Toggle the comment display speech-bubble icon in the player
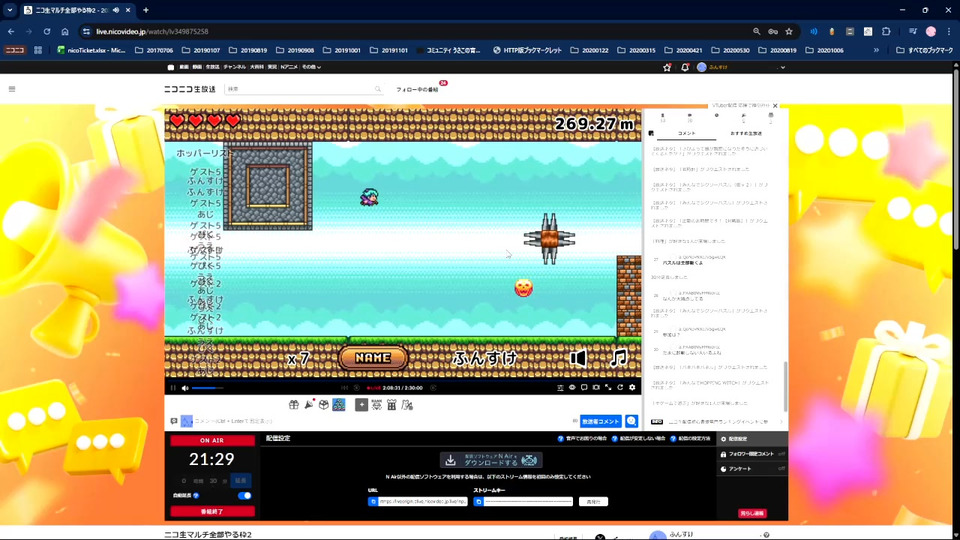This screenshot has width=960, height=540. (x=584, y=388)
